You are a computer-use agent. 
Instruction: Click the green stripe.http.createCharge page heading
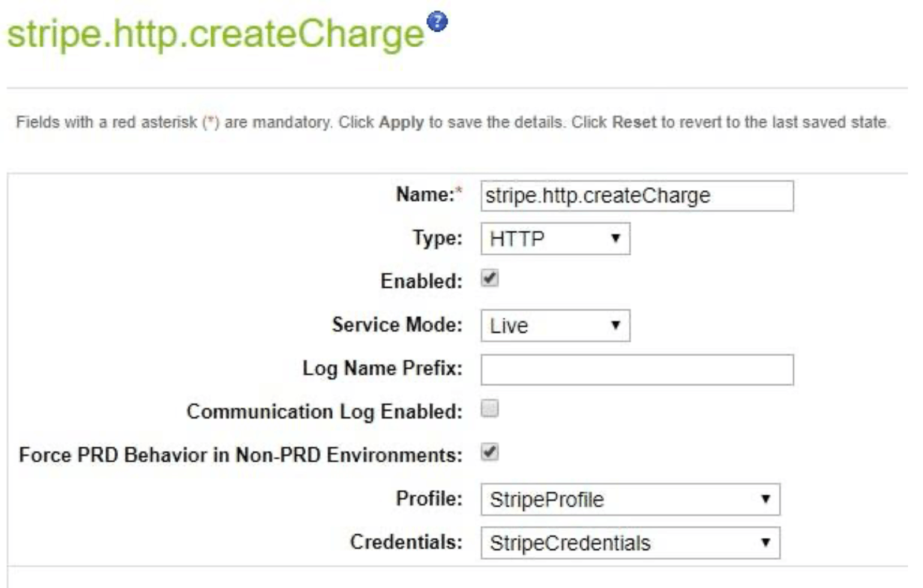[216, 34]
